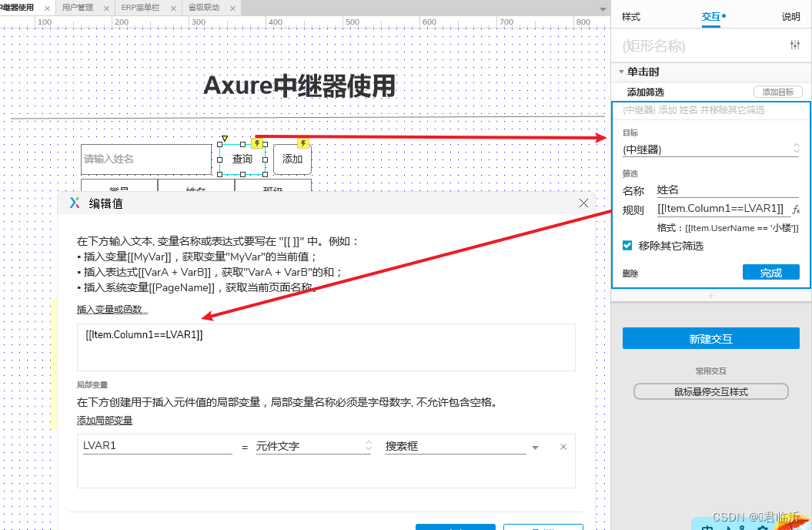
Task: Open the 说明 panel tab
Action: (790, 17)
